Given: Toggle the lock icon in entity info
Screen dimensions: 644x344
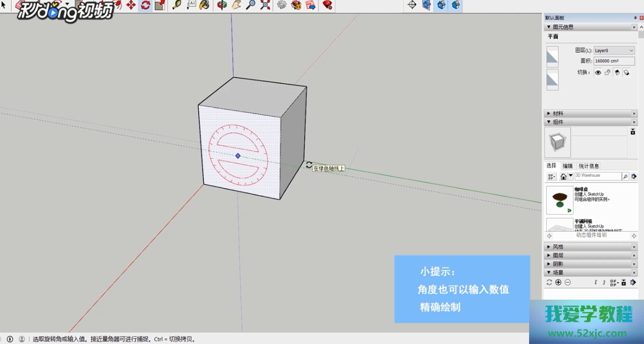Looking at the screenshot, I should click(x=607, y=73).
